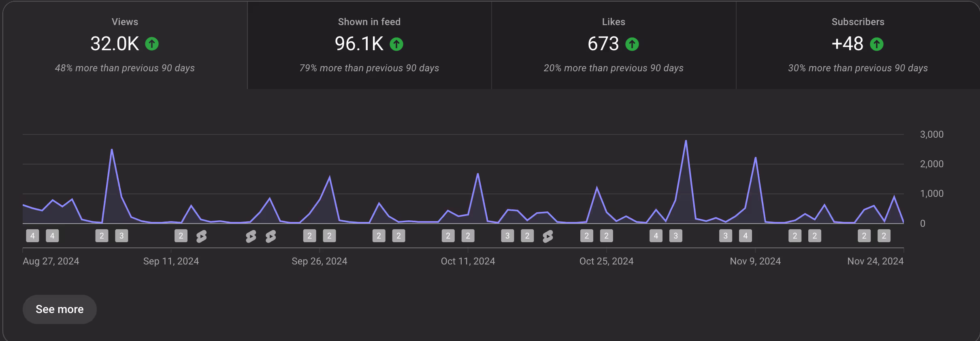This screenshot has height=341, width=980.
Task: Open the Shorts marker after mid-October's 3 and 2 markers
Action: pos(548,236)
